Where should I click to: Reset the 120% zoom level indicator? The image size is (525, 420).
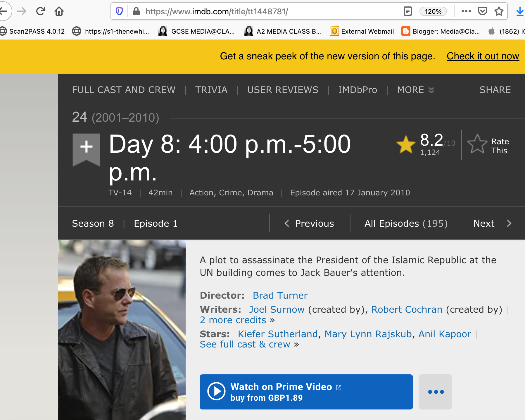[433, 11]
